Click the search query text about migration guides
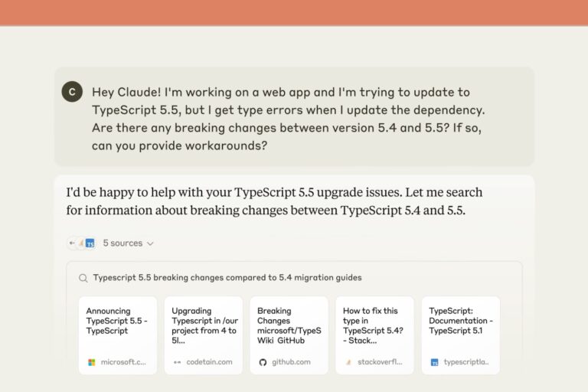588x392 pixels. tap(227, 278)
